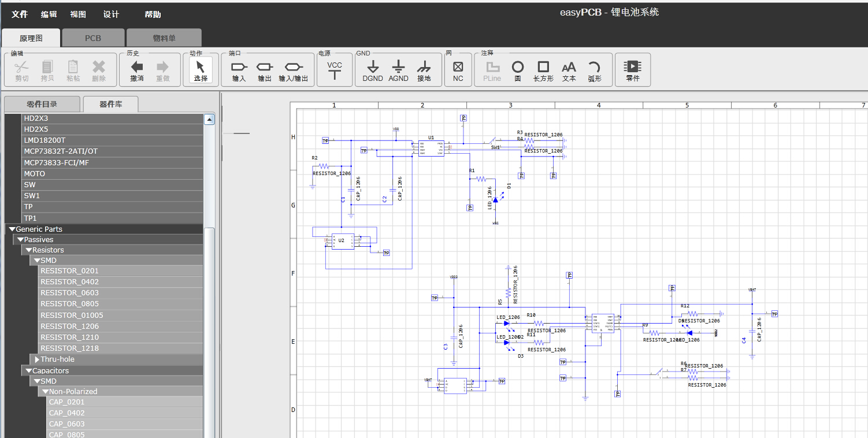Place a VCC power symbol
Screen dimensions: 868x438
pos(335,70)
